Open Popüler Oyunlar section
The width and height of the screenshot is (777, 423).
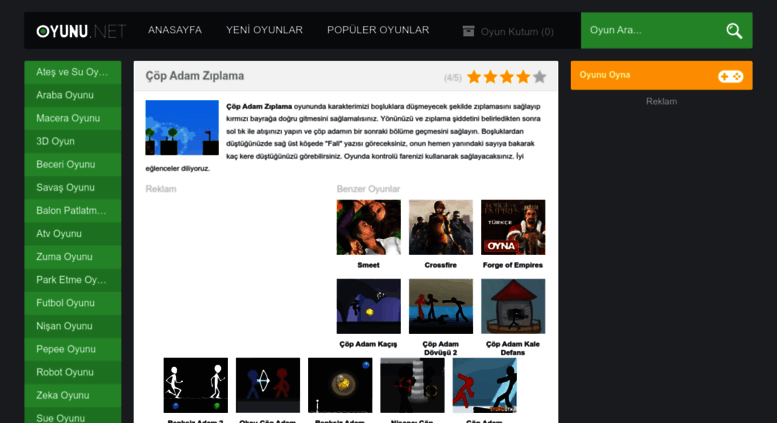click(378, 30)
